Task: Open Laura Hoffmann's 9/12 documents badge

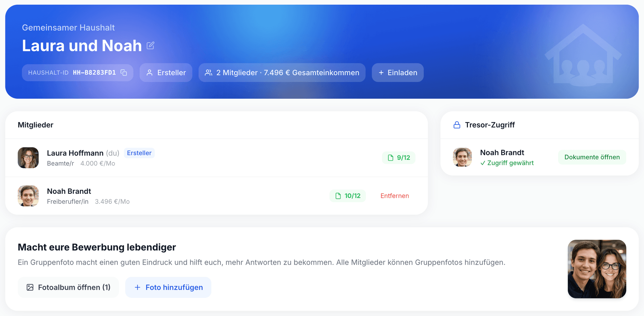Action: click(399, 157)
